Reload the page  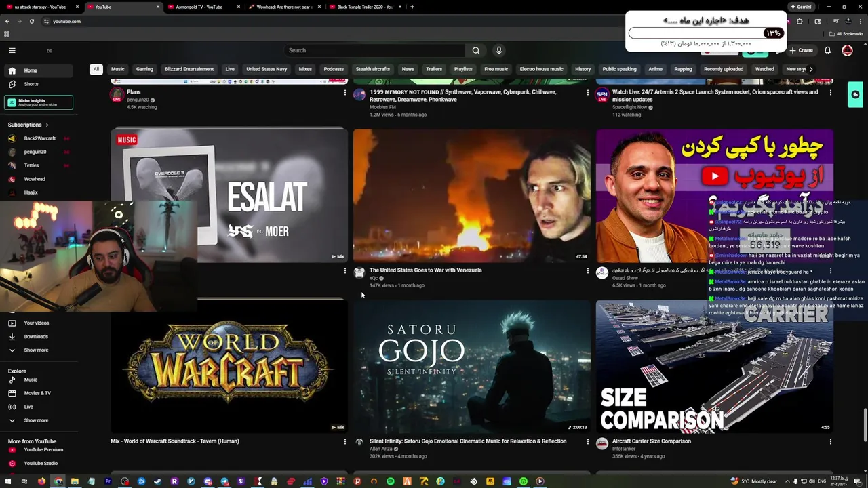32,21
